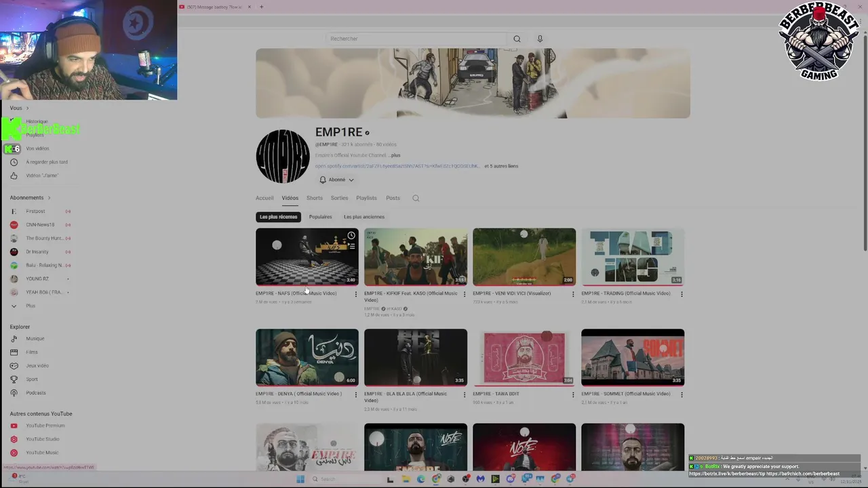Screen dimensions: 868x488
Task: Open the EMP1RE - NAFS video thumbnail
Action: [307, 257]
